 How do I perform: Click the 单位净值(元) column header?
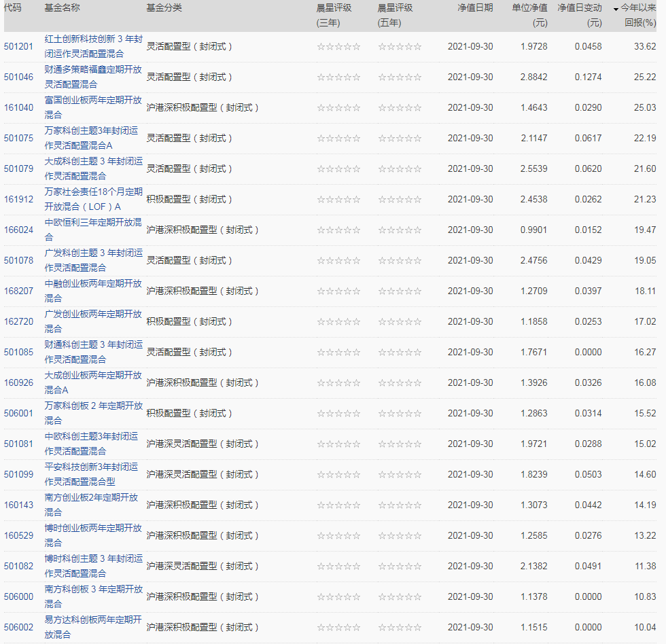[x=529, y=15]
